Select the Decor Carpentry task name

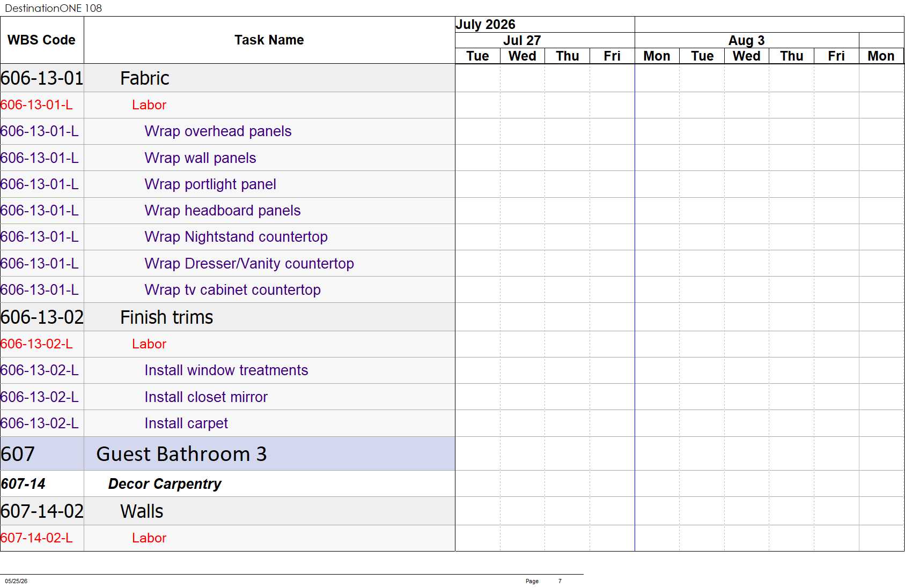click(x=165, y=484)
